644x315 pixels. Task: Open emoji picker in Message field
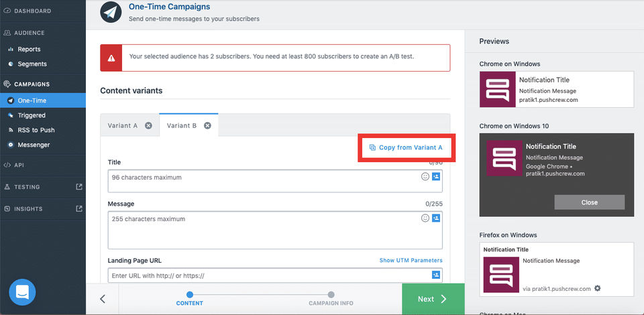[425, 218]
